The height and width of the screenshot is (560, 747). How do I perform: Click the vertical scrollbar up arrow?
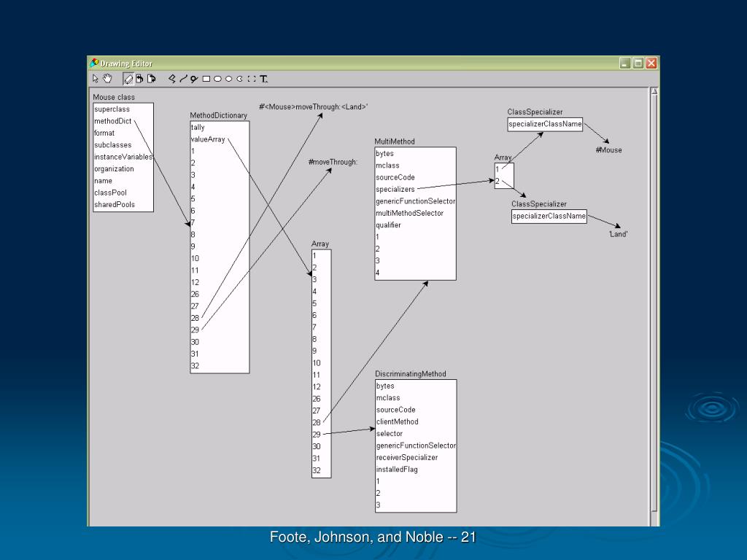point(654,91)
